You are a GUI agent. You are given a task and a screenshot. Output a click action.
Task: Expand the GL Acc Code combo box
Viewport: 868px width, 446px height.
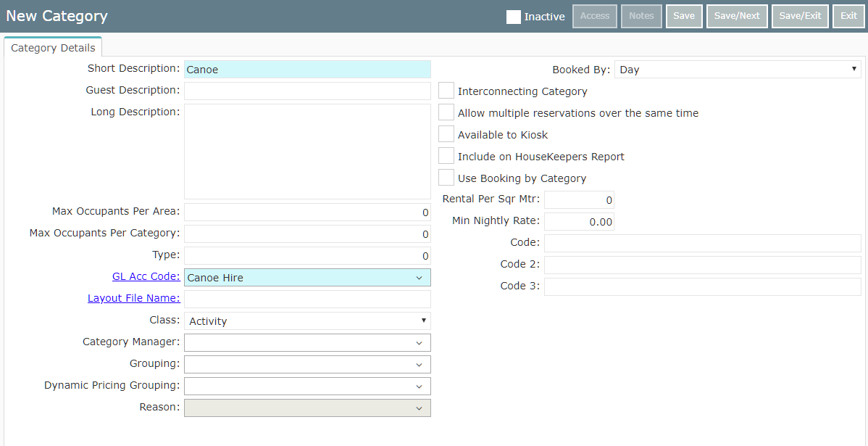point(307,278)
